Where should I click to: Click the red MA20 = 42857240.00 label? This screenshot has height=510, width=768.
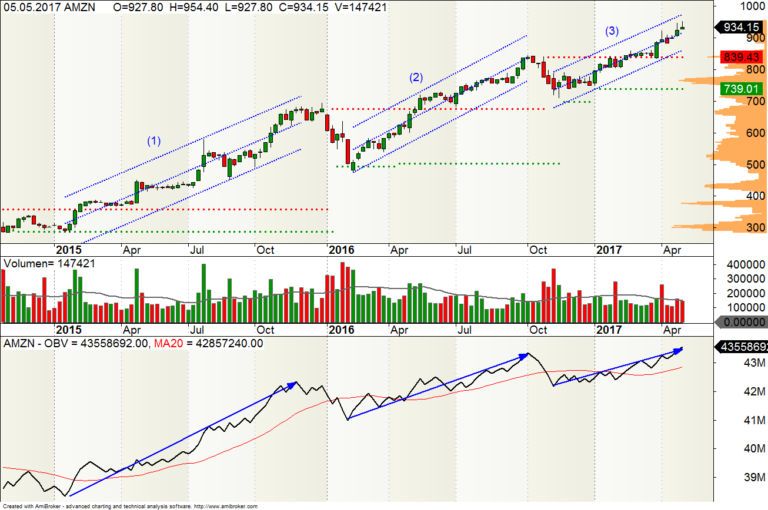click(209, 343)
